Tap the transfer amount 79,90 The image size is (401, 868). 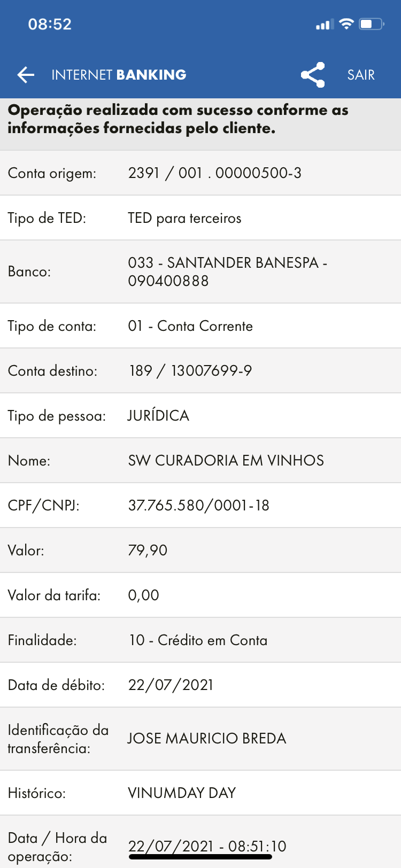[148, 550]
